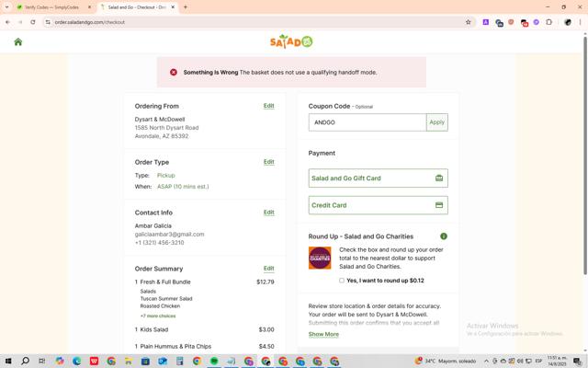The image size is (588, 368).
Task: Open the site information icon in address bar
Action: 48,22
